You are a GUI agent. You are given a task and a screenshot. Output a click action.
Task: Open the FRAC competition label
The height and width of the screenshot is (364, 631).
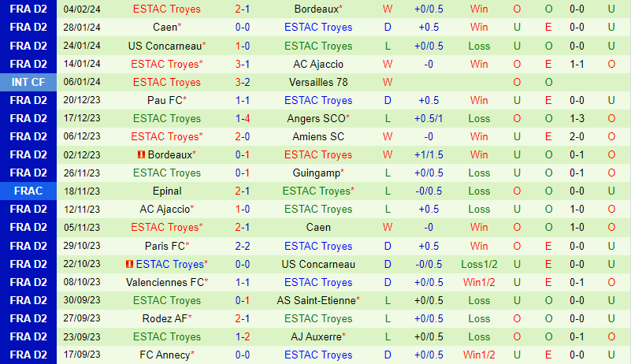coord(29,191)
